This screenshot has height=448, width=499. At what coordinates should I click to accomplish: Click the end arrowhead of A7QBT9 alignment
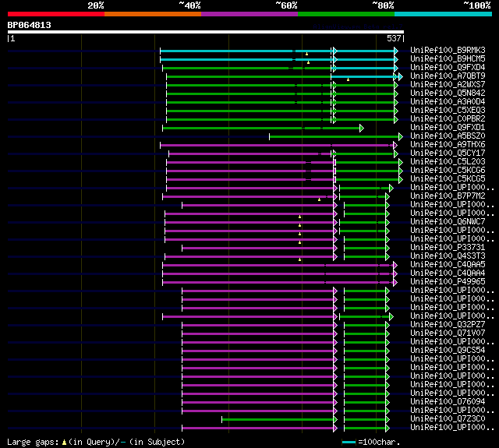pyautogui.click(x=401, y=76)
